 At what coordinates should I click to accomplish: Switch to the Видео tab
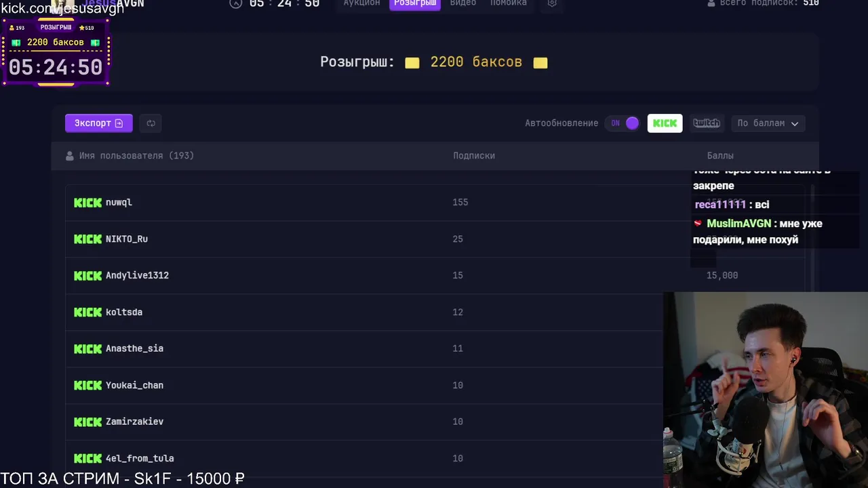[463, 3]
